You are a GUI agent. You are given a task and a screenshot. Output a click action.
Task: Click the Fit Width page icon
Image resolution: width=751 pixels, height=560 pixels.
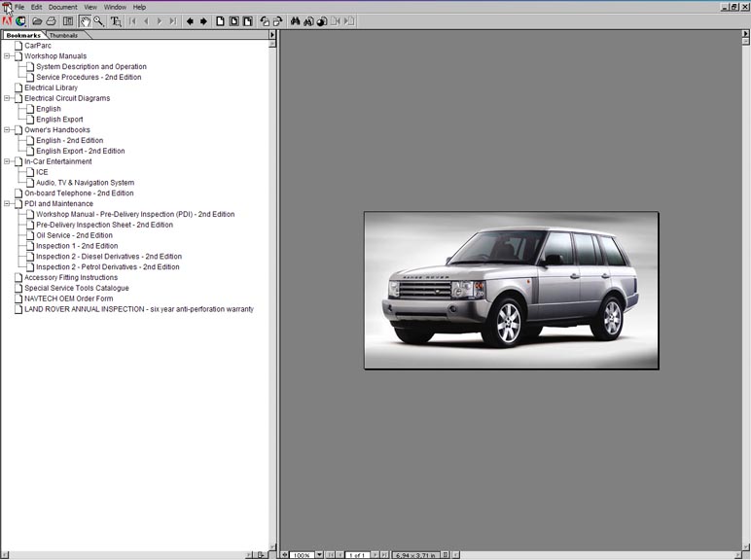pyautogui.click(x=248, y=20)
